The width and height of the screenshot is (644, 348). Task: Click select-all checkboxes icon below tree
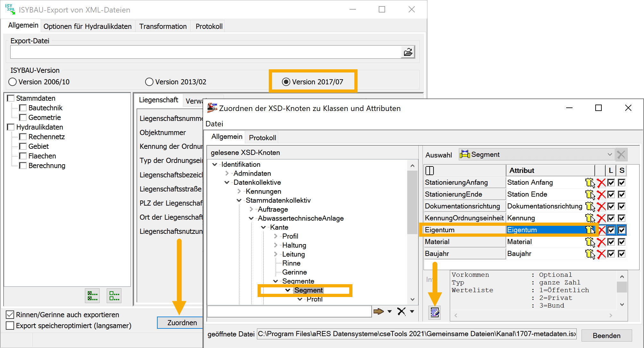pyautogui.click(x=92, y=295)
